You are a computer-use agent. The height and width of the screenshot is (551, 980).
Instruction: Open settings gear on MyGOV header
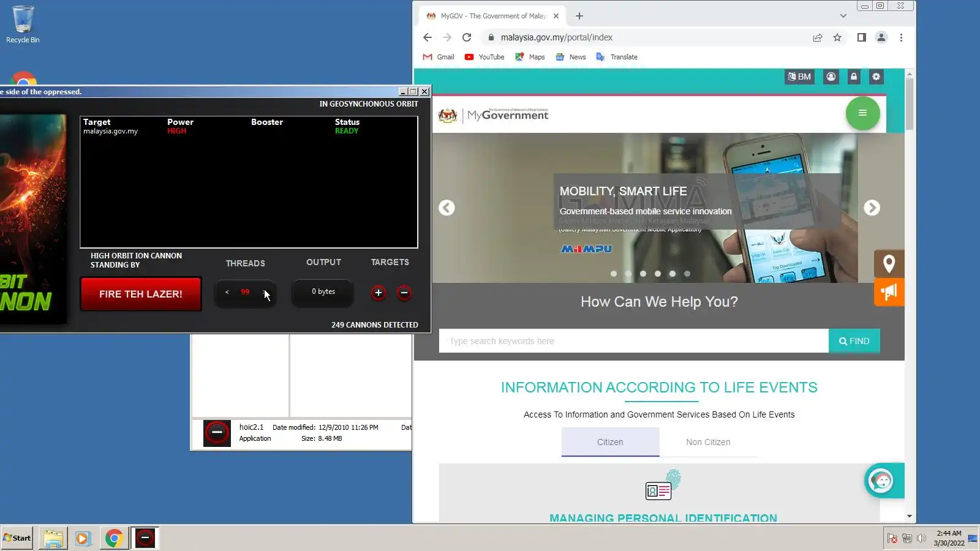(x=876, y=77)
